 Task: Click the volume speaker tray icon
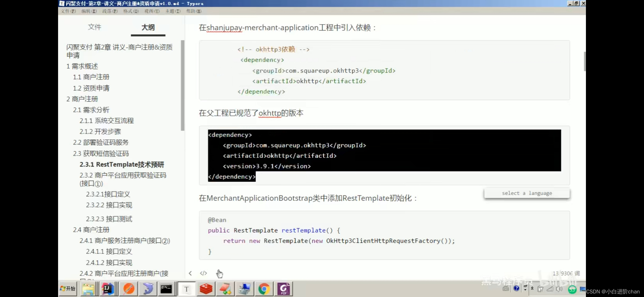pos(559,289)
